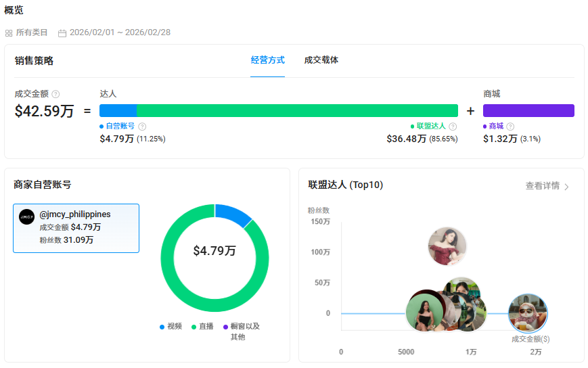Open 查看详情 for 联盟达人 Top10

click(x=543, y=186)
